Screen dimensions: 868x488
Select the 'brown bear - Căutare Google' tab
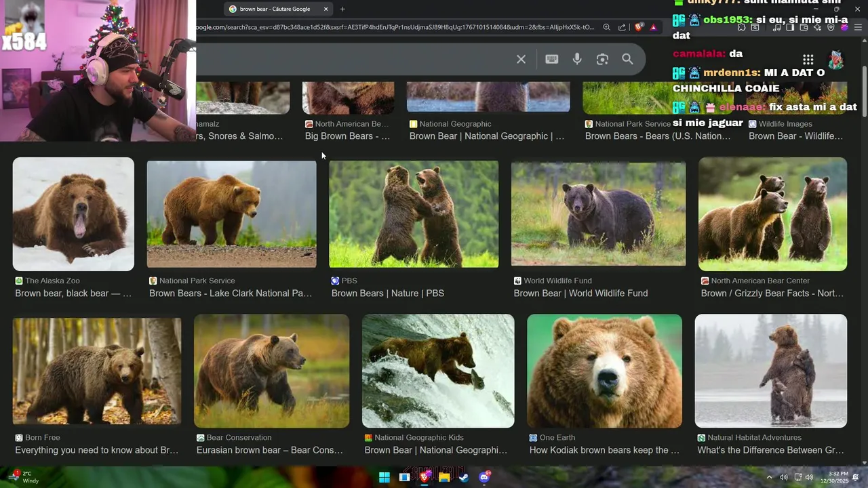click(x=278, y=9)
